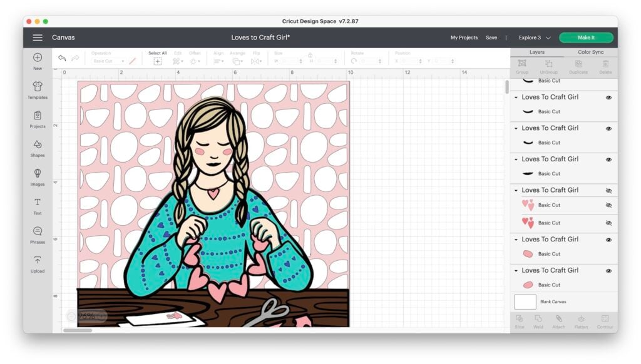This screenshot has height=364, width=641.
Task: Show the light pink hearts Basic Cut layer
Action: 608,206
